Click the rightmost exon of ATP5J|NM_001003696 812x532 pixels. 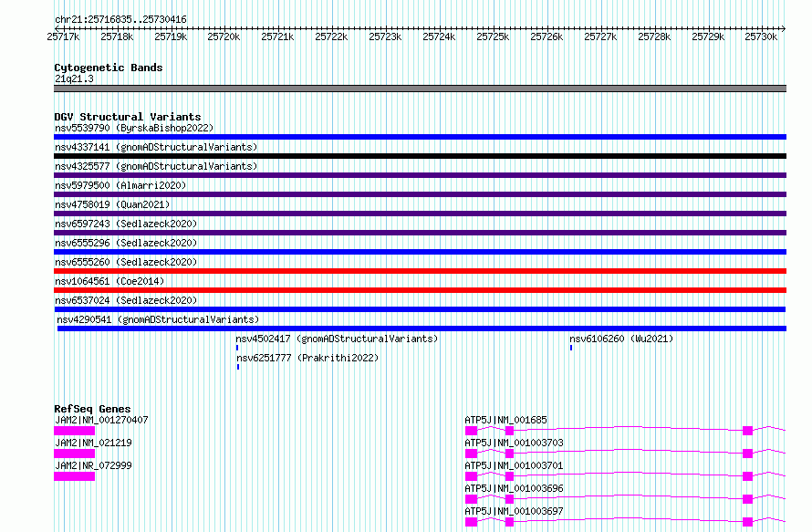click(x=748, y=499)
